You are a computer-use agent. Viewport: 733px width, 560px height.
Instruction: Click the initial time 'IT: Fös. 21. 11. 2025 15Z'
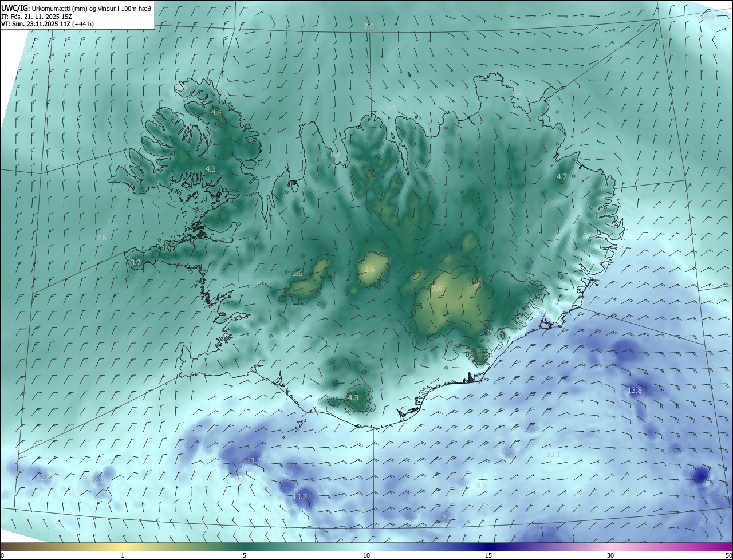37,16
